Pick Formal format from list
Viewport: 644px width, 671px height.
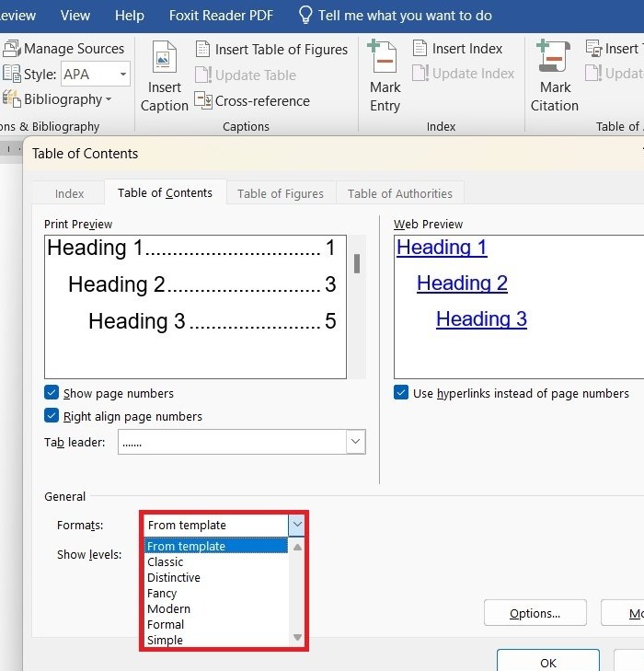point(216,625)
